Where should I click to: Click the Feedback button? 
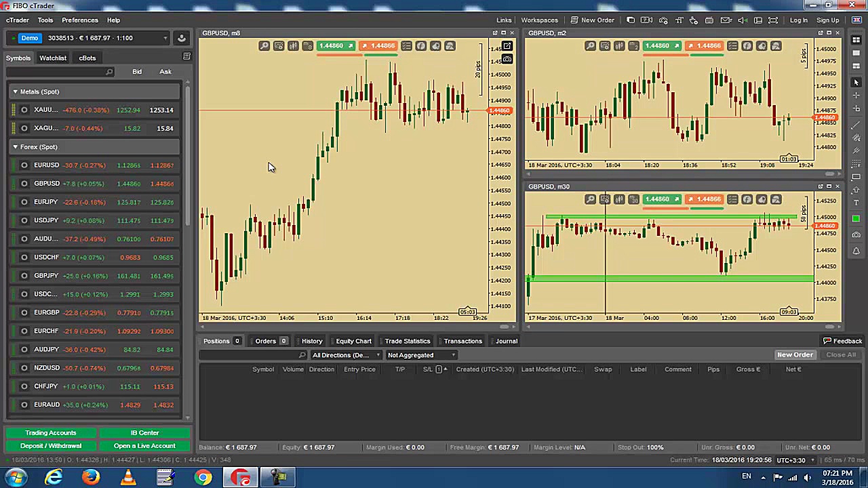click(842, 341)
